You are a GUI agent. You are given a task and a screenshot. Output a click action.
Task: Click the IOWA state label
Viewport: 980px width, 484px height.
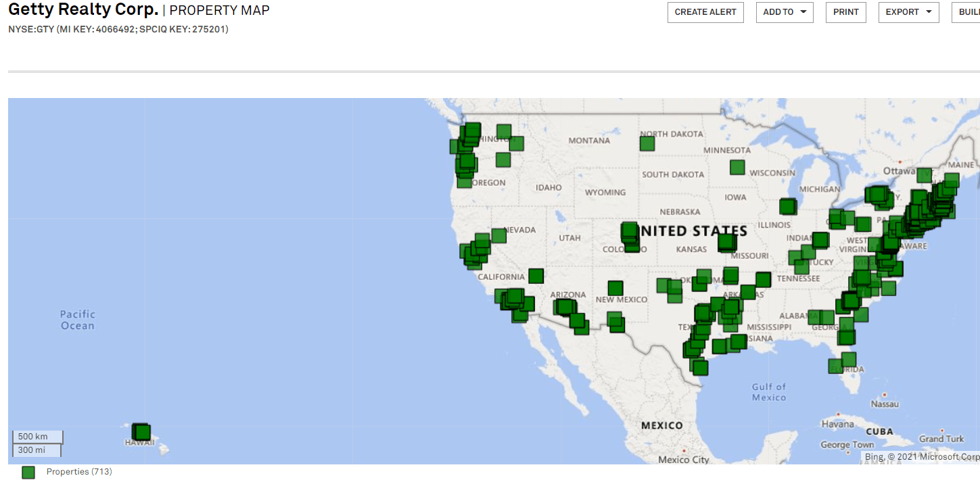[735, 197]
